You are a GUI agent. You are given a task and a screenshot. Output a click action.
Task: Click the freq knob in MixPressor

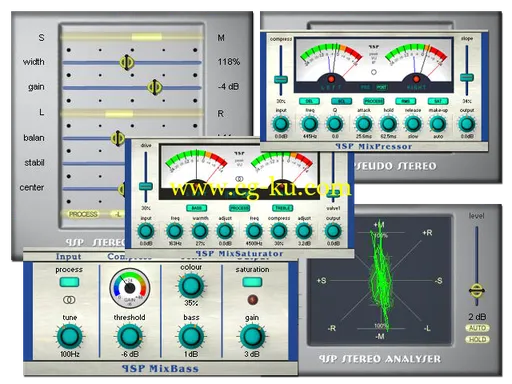click(310, 124)
